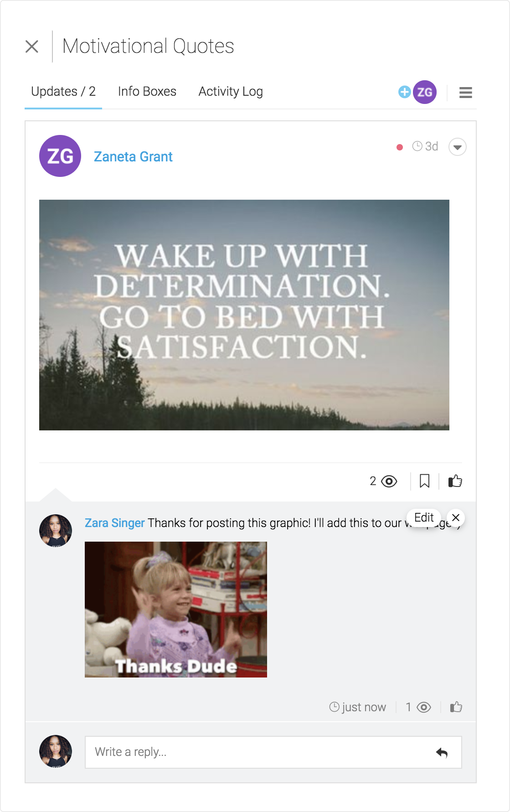Open Zara Singer's profile link
This screenshot has height=812, width=510.
point(115,523)
